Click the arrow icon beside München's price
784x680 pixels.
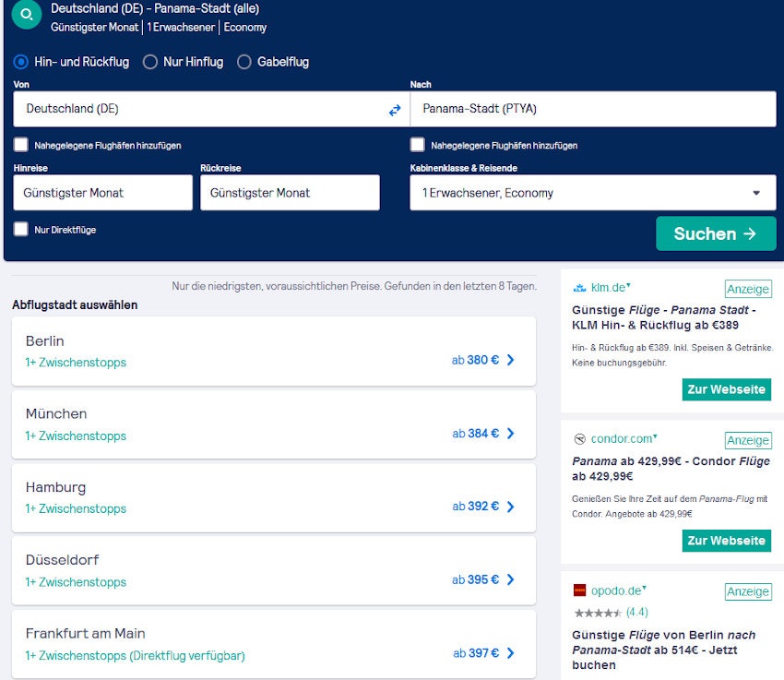pos(511,434)
